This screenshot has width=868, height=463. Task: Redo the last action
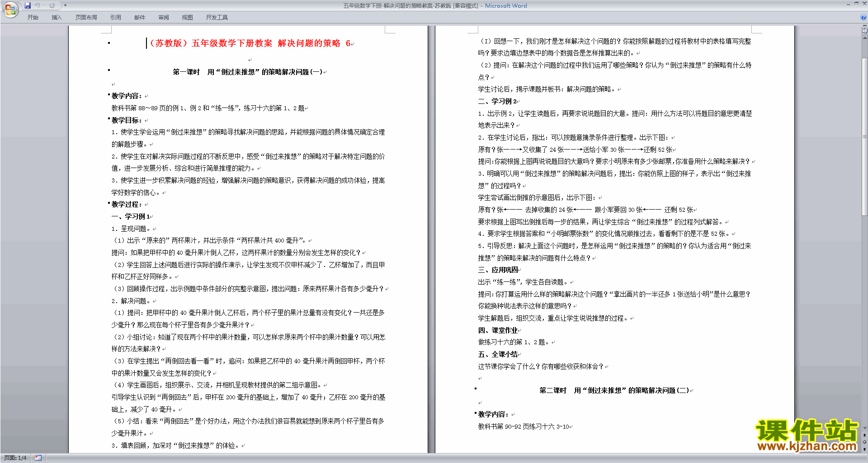coord(52,5)
